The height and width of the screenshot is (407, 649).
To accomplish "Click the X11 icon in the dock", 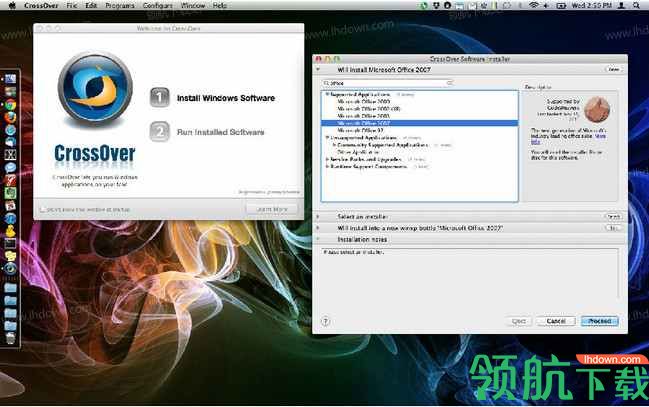I will [x=10, y=155].
